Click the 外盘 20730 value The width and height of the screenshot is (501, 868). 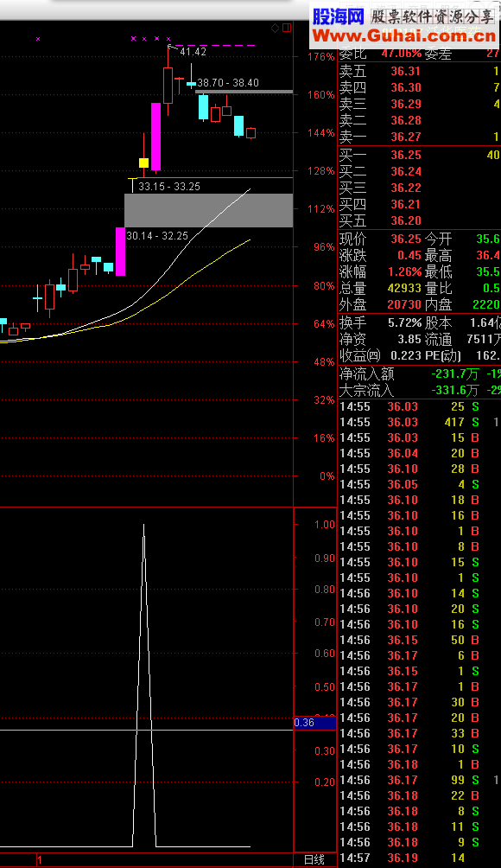(405, 304)
